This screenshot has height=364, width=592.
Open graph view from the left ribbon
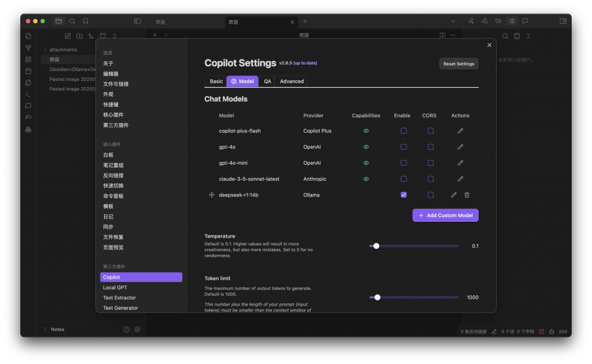point(28,47)
